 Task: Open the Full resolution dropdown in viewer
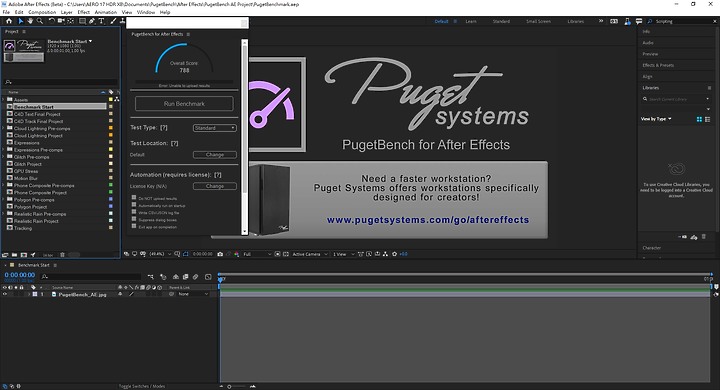[x=257, y=254]
